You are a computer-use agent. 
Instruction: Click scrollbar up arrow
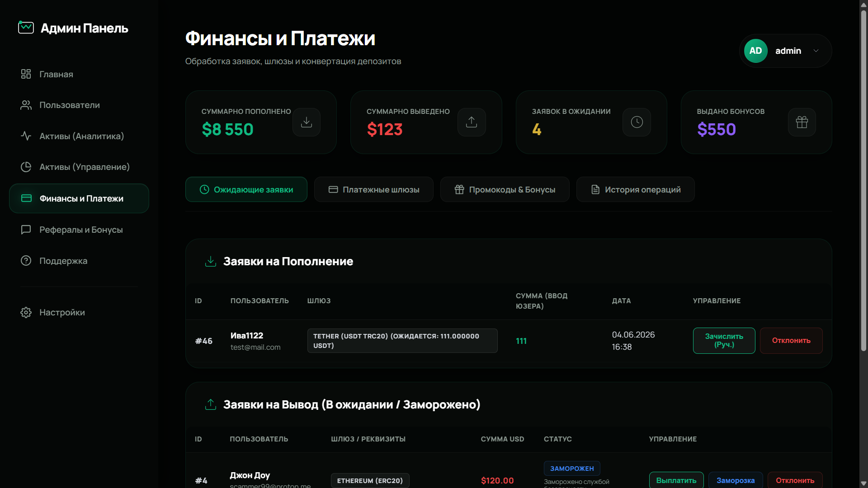click(x=863, y=4)
